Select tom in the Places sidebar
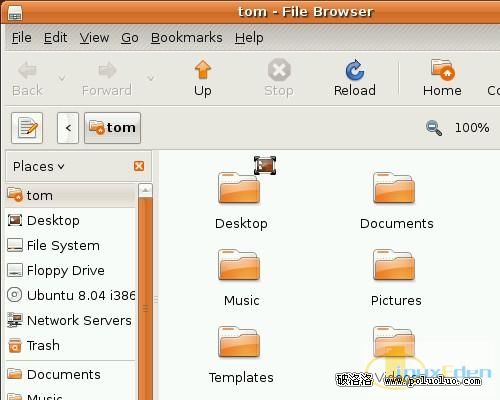Viewport: 500px width, 400px height. tap(70, 195)
